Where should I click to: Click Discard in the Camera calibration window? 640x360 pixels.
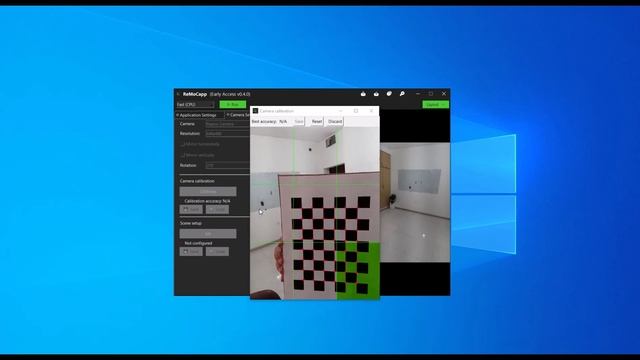click(x=335, y=122)
